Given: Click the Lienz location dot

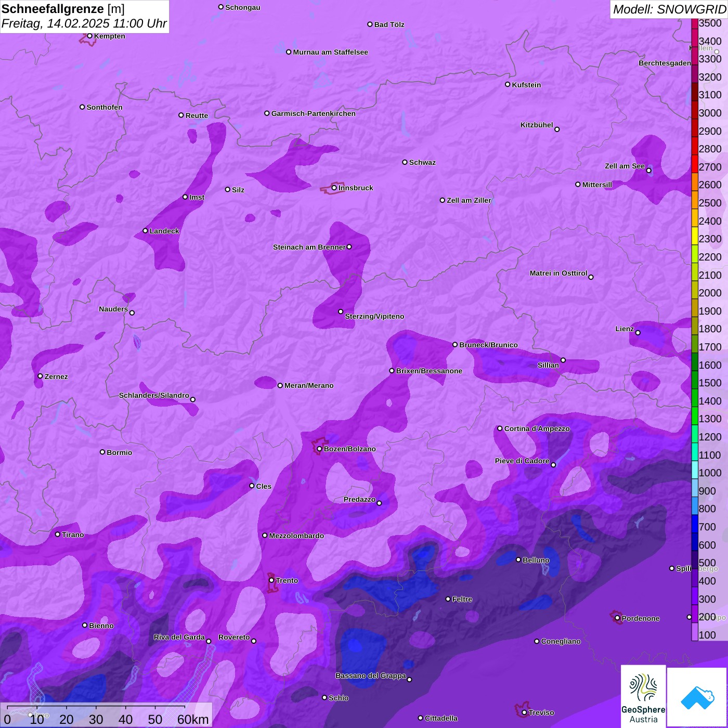Looking at the screenshot, I should (638, 333).
